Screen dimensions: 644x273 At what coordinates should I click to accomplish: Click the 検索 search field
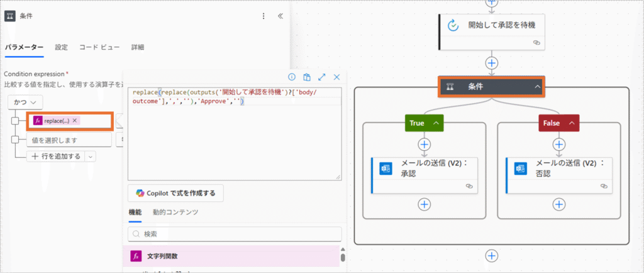235,234
